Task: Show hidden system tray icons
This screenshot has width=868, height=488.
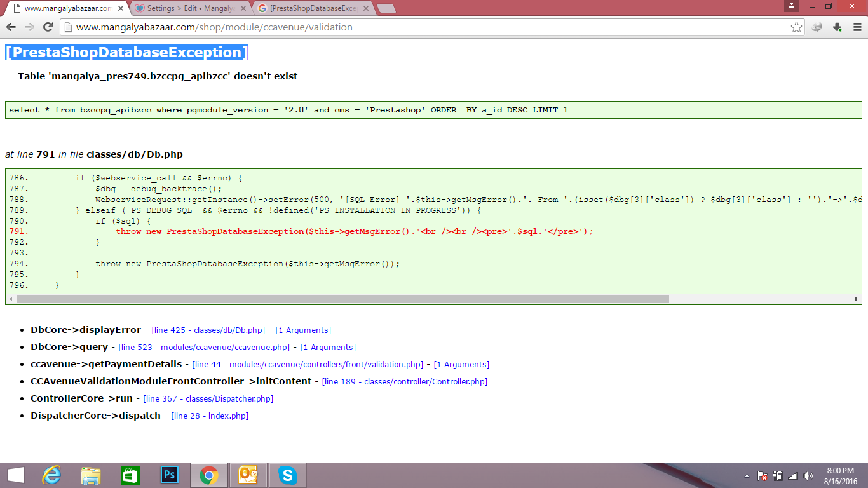Action: click(747, 476)
